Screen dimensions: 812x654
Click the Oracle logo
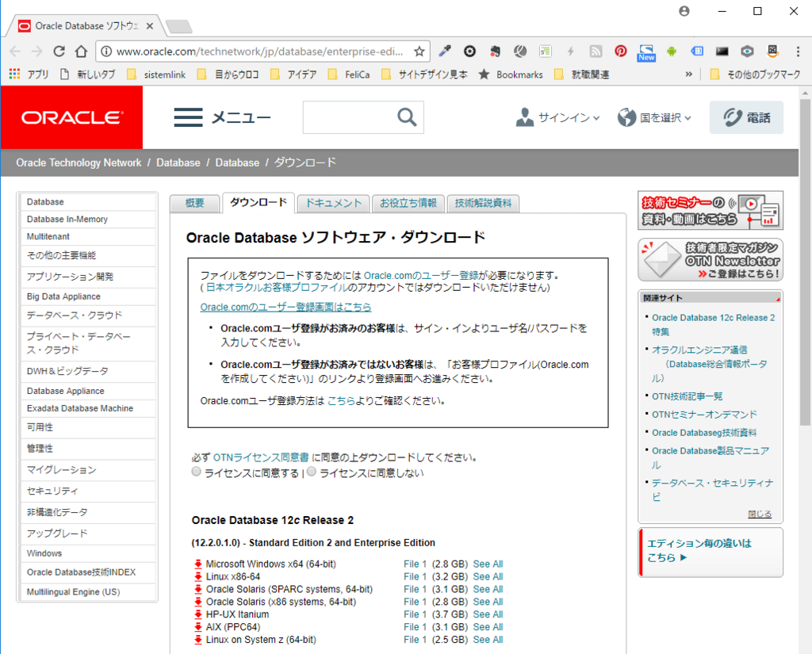(72, 117)
